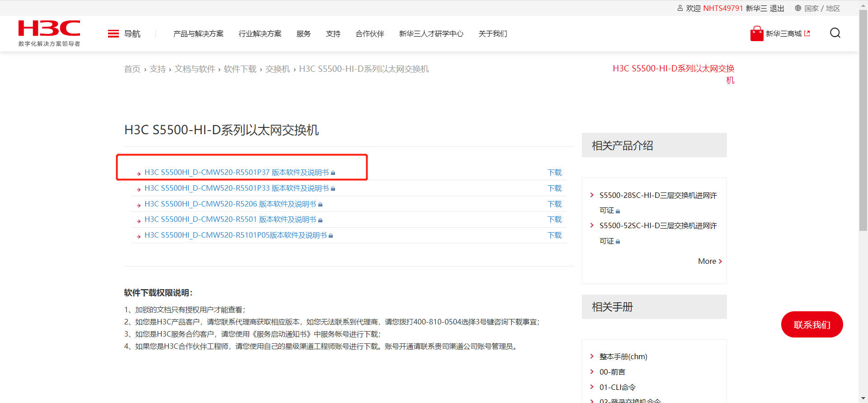Click 首页 in the breadcrumb
The height and width of the screenshot is (403, 868).
[132, 69]
